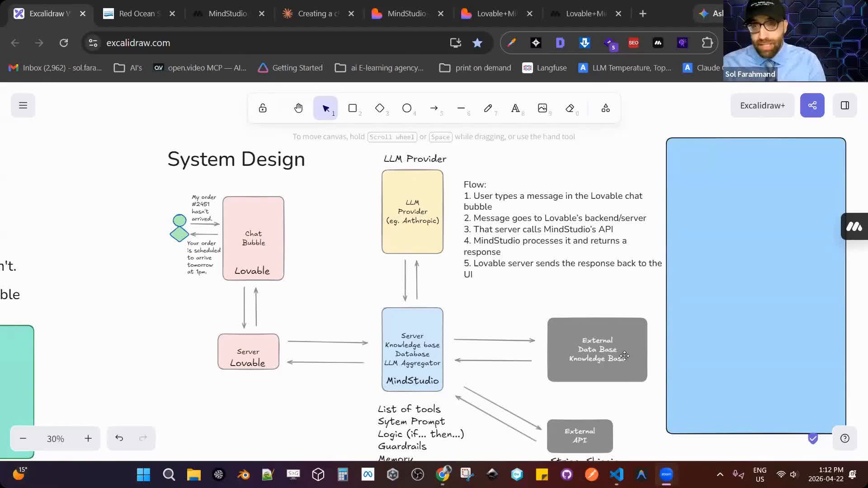Zoom out with the minus button
Screen dimensions: 868x488
pyautogui.click(x=23, y=438)
